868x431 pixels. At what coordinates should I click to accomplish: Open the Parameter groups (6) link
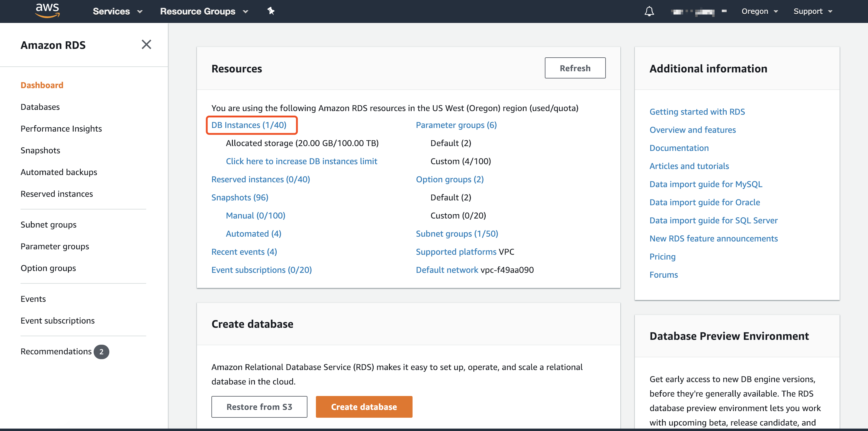[x=456, y=125]
